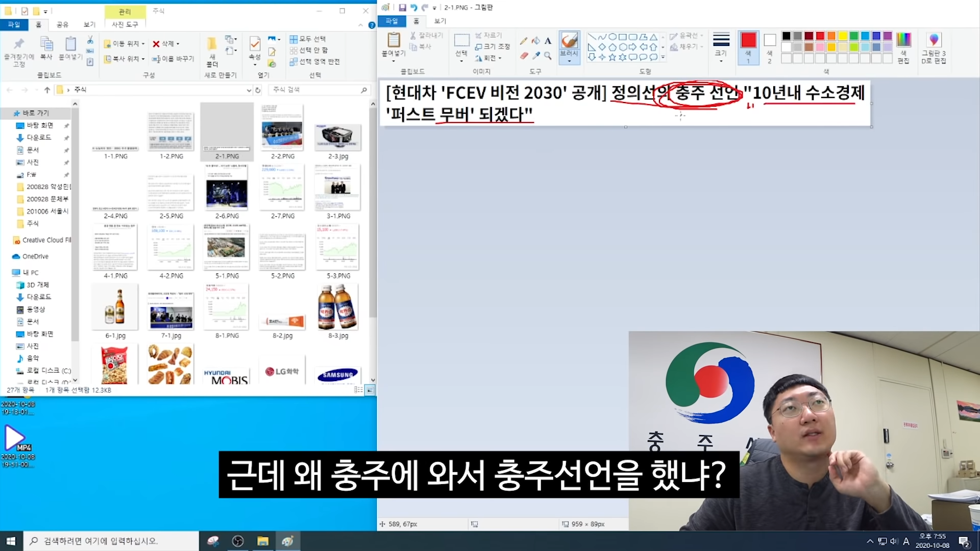Select the Pencil tool in Paint
980x551 pixels.
click(x=524, y=41)
